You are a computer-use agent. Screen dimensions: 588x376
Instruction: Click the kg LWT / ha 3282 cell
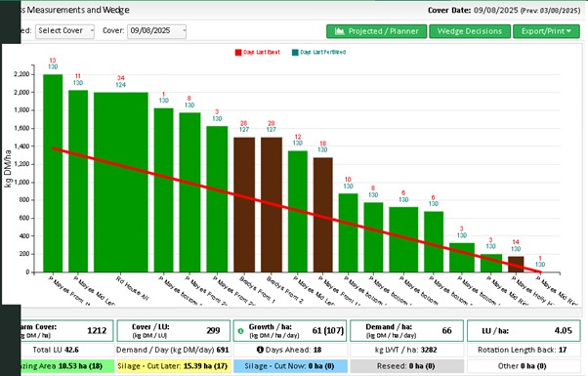coord(406,350)
